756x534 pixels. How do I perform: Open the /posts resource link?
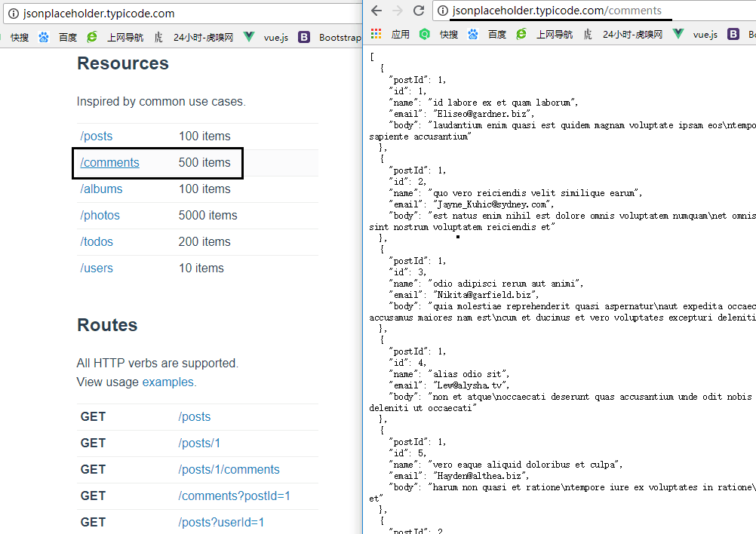coord(96,137)
